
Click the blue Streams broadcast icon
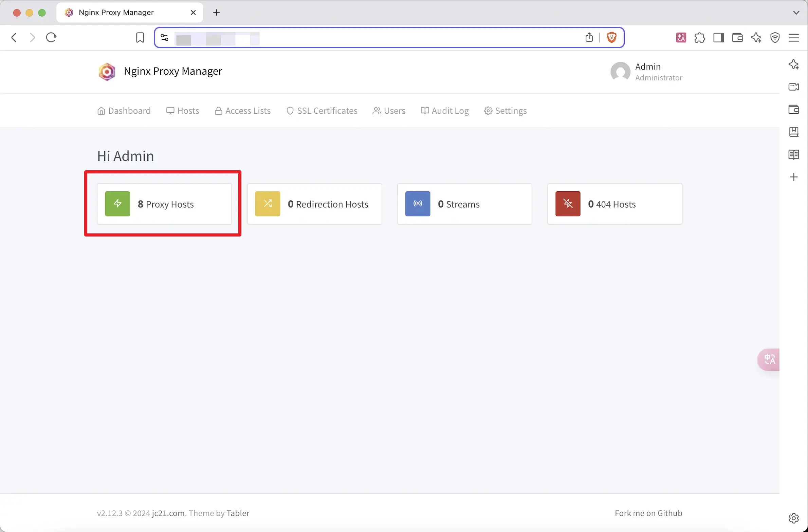[x=418, y=204]
